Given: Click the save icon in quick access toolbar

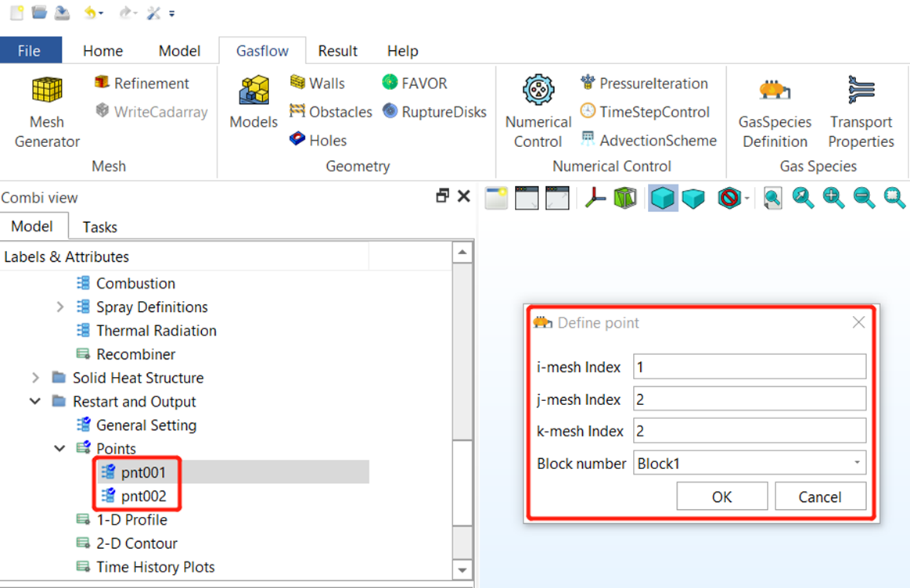Looking at the screenshot, I should (x=62, y=13).
